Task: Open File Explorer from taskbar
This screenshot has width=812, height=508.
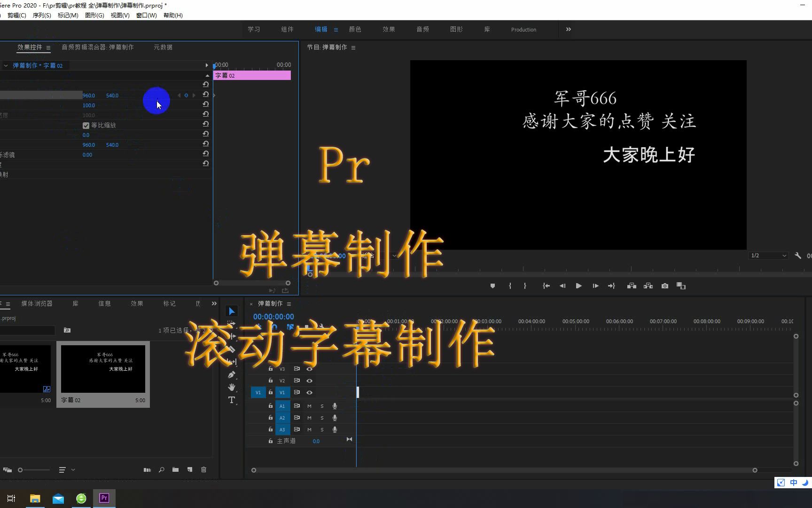Action: tap(35, 499)
